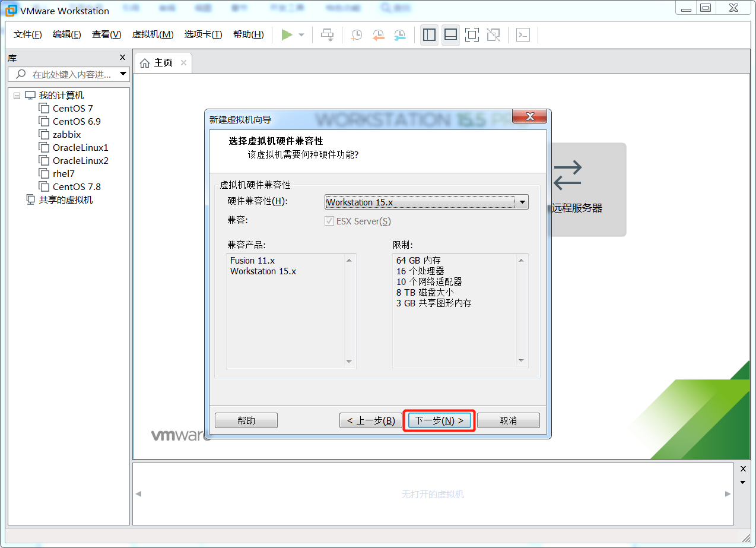Cancel the wizard with 取消 button
The height and width of the screenshot is (548, 756).
coord(509,420)
